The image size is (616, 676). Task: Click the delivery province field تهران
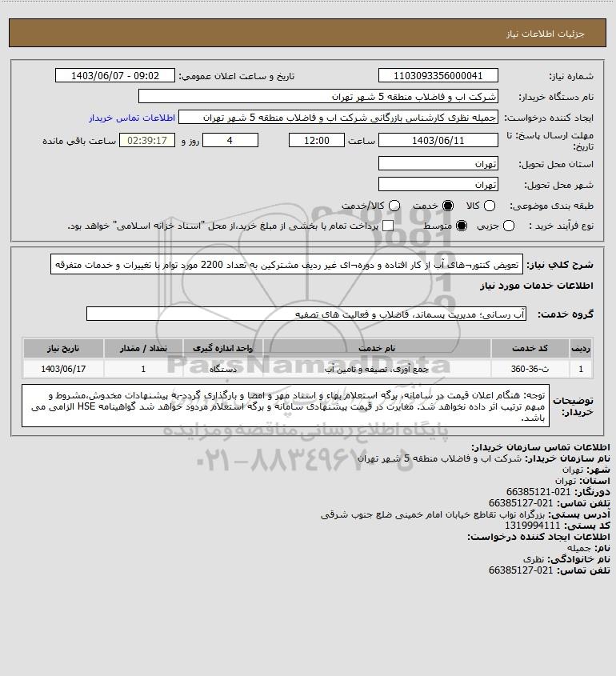tap(438, 163)
